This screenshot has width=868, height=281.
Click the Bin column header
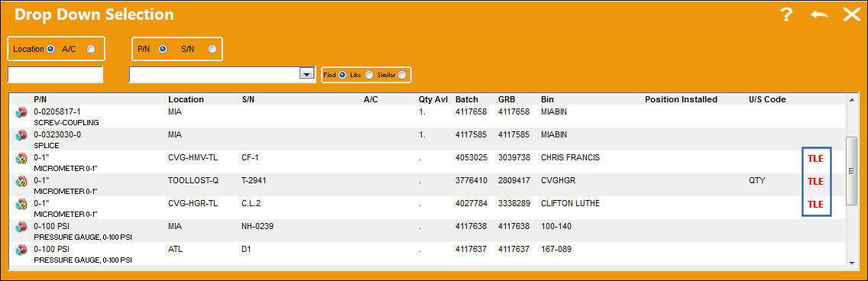547,99
